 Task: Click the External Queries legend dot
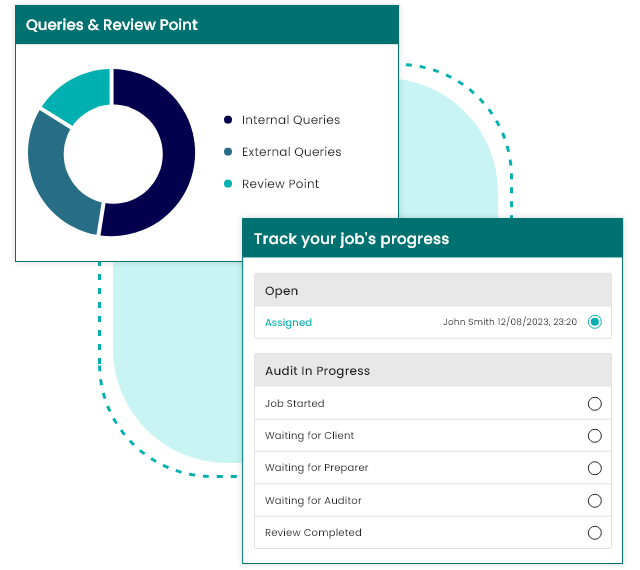pos(228,152)
